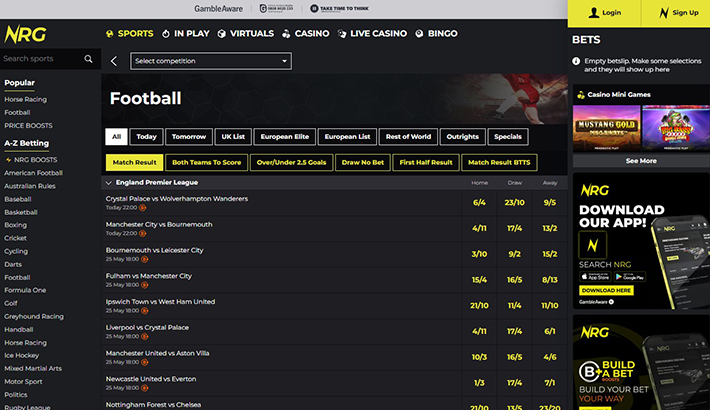Viewport: 710px width, 410px height.
Task: Open American Football in the sidebar
Action: pyautogui.click(x=34, y=173)
